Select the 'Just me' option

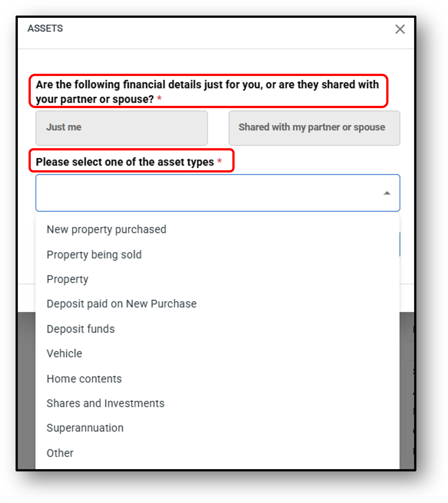pos(121,128)
